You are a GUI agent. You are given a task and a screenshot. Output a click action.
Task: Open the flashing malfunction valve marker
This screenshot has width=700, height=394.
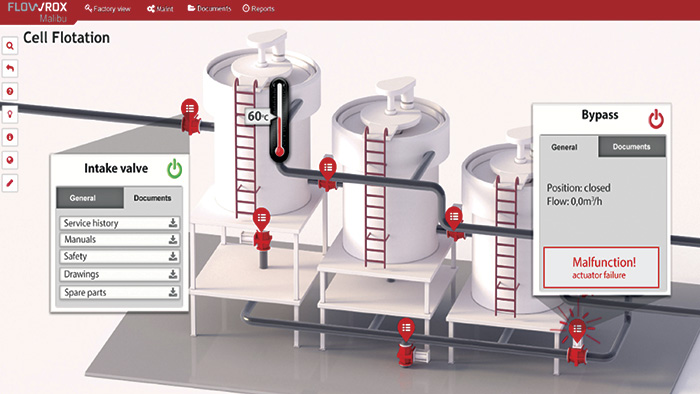(x=577, y=330)
